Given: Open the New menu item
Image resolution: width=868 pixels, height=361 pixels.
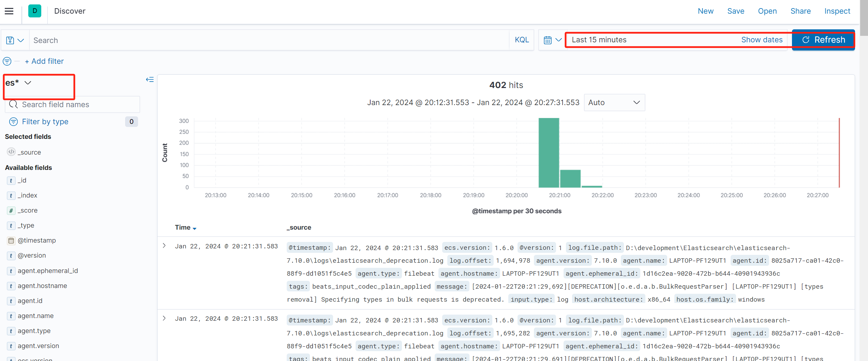Looking at the screenshot, I should [x=705, y=11].
